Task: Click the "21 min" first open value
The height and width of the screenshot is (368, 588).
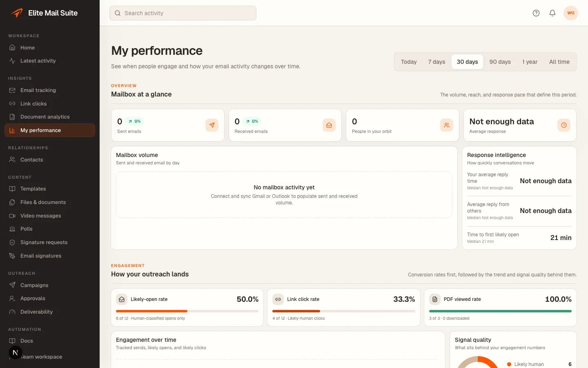Action: [x=561, y=238]
